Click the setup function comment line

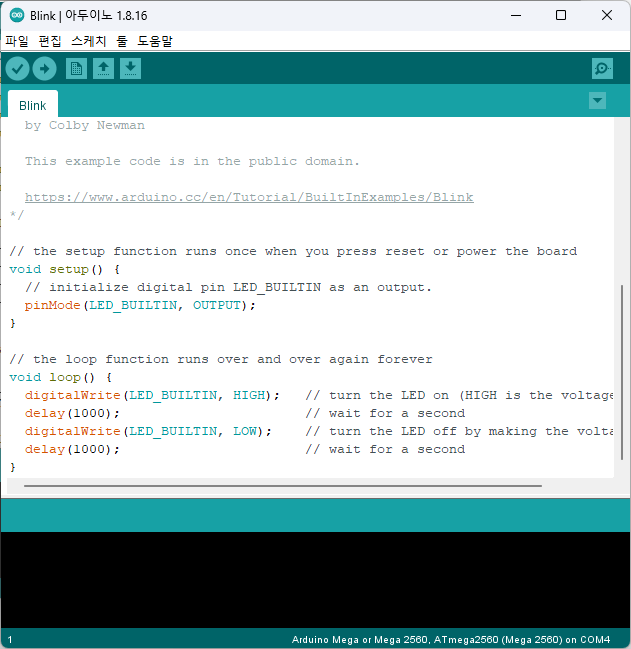point(293,251)
